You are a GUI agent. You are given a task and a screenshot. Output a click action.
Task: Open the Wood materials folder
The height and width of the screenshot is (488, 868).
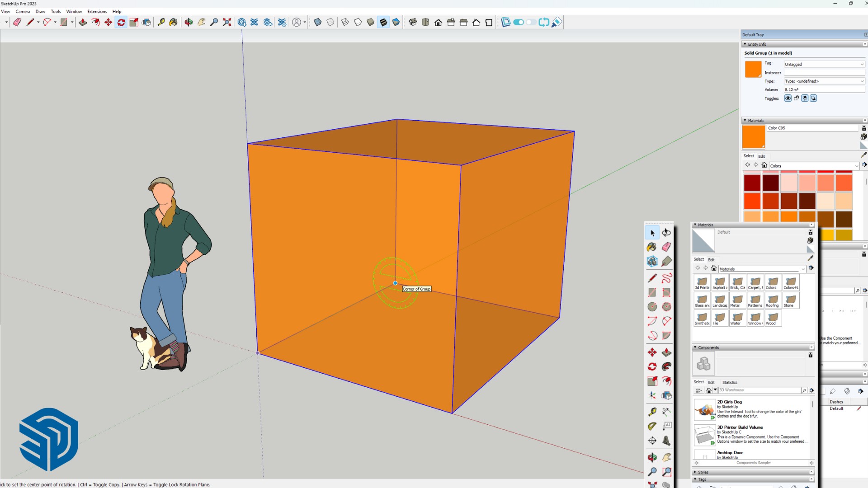(x=772, y=319)
